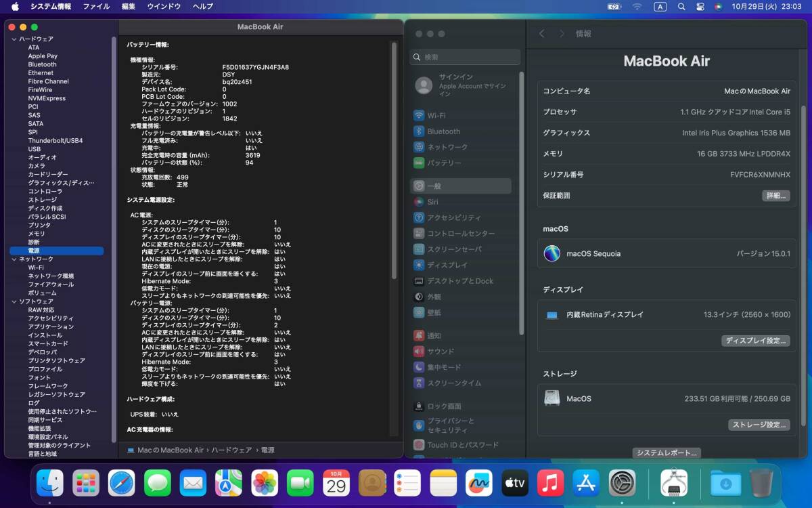812x508 pixels.
Task: Open the 編集 menu
Action: [x=129, y=6]
